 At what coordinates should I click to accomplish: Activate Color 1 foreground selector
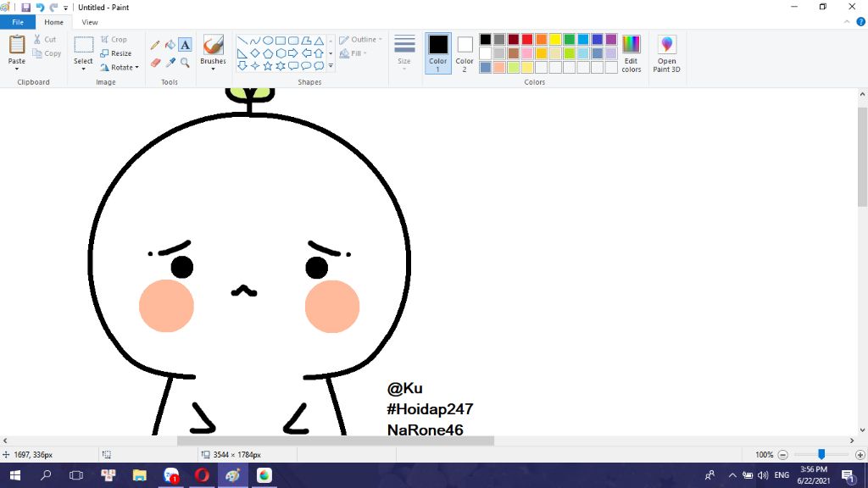coord(438,53)
